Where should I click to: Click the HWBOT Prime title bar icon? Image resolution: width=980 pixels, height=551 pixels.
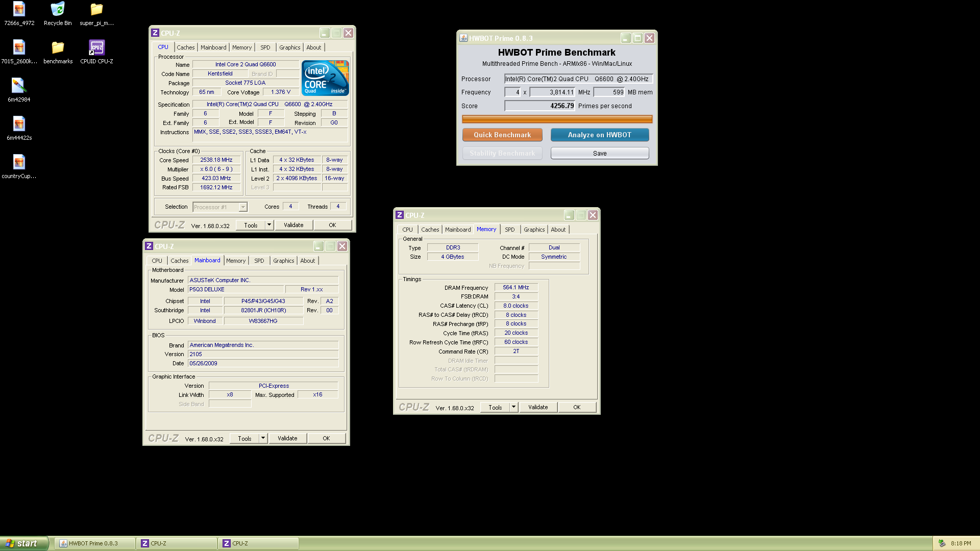click(x=463, y=38)
